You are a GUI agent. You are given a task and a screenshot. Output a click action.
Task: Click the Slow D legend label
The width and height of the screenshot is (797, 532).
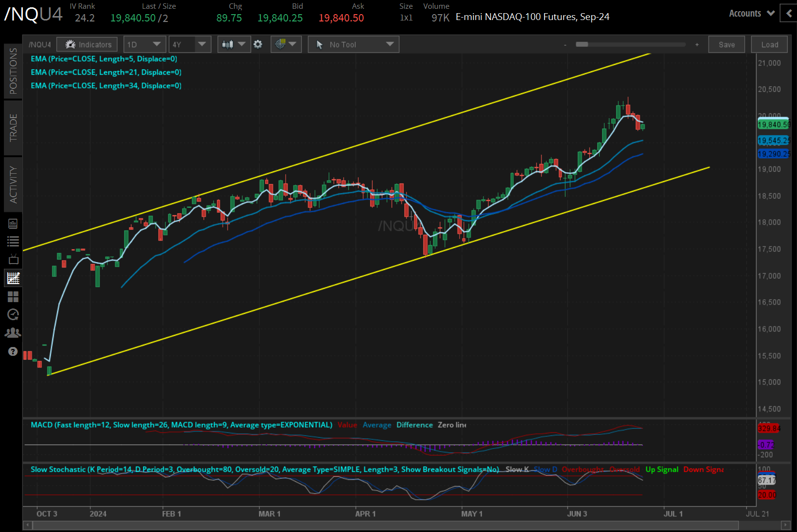[545, 469]
